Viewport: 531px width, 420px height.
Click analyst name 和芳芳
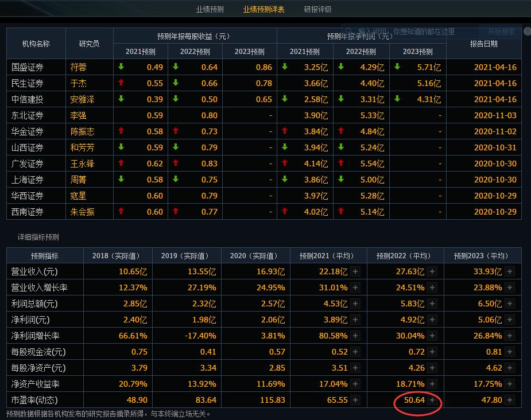pyautogui.click(x=82, y=147)
